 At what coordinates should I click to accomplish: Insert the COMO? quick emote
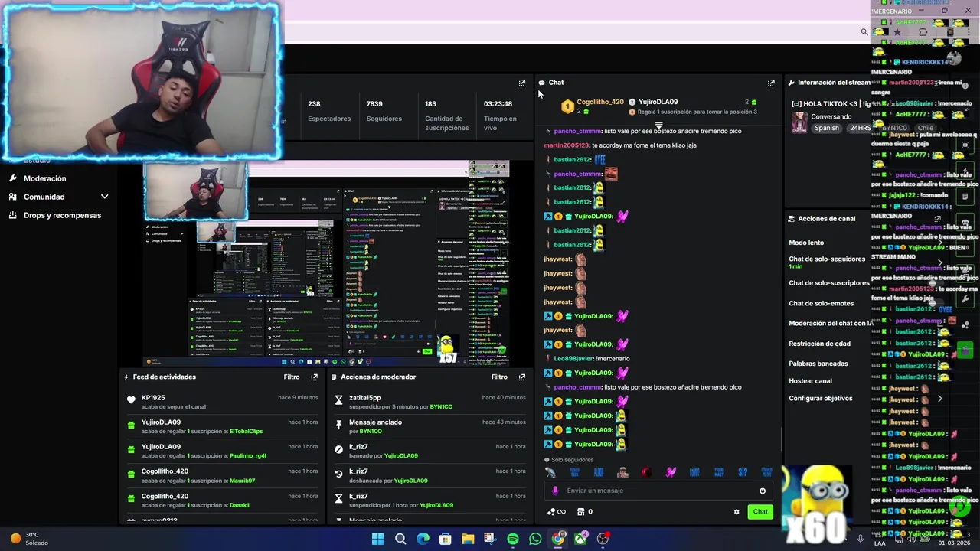[694, 472]
